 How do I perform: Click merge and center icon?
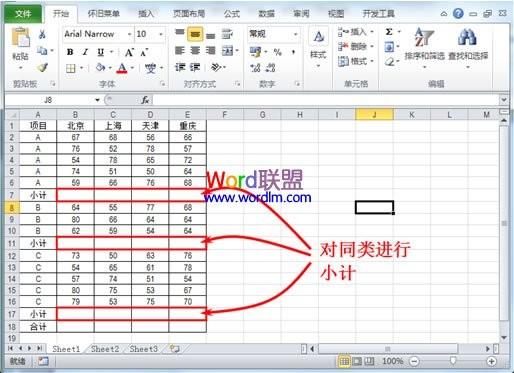(228, 51)
